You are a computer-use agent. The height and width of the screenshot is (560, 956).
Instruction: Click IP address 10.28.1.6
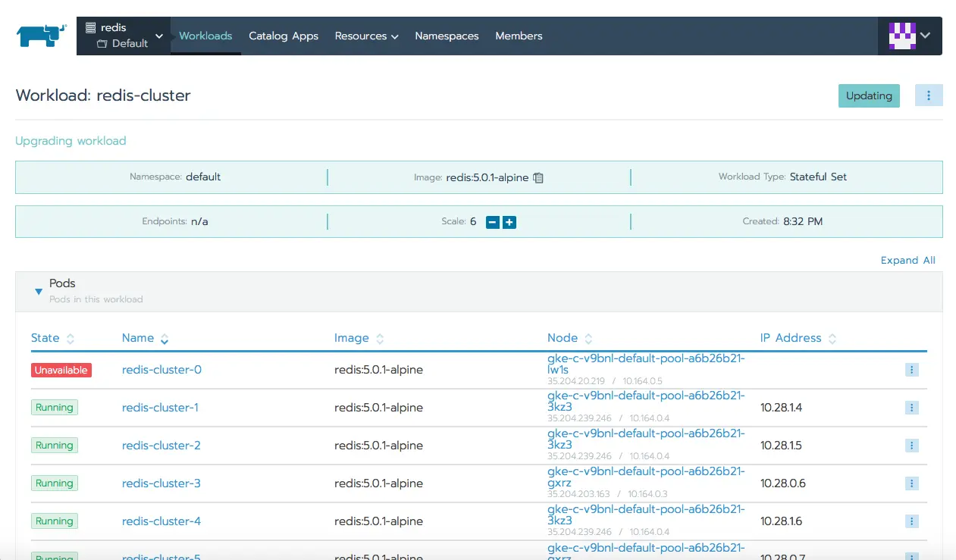(x=781, y=521)
